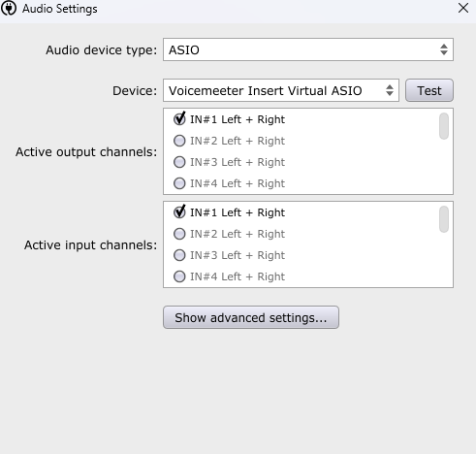Click the input channels list scrollbar

444,219
